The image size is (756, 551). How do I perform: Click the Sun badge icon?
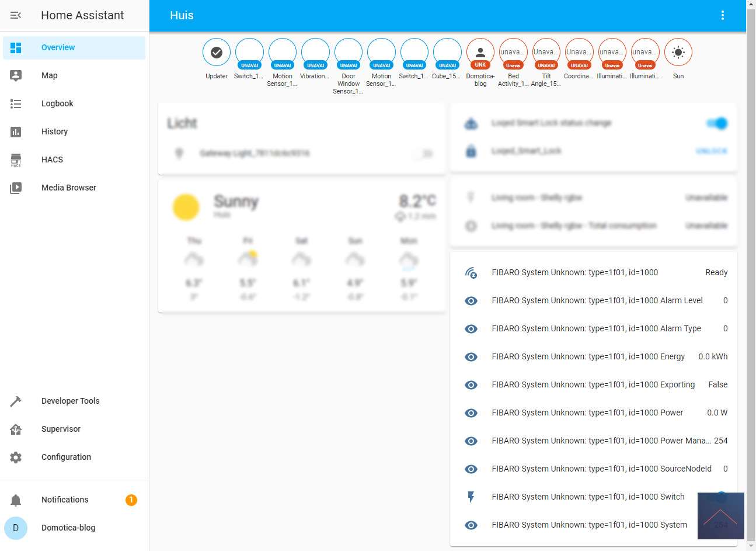(x=678, y=53)
